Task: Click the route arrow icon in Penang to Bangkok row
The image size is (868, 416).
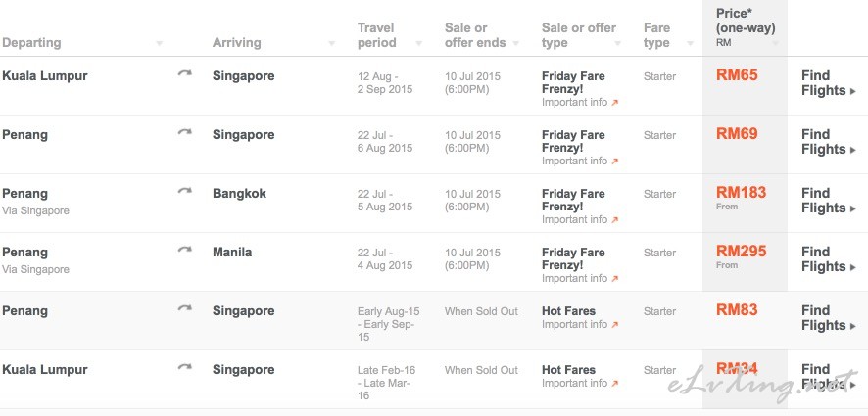Action: [185, 190]
